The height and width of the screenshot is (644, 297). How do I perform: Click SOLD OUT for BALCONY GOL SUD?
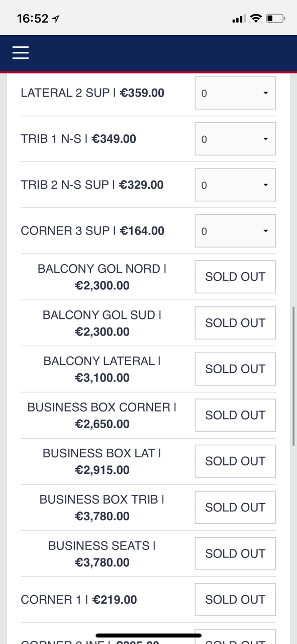235,323
